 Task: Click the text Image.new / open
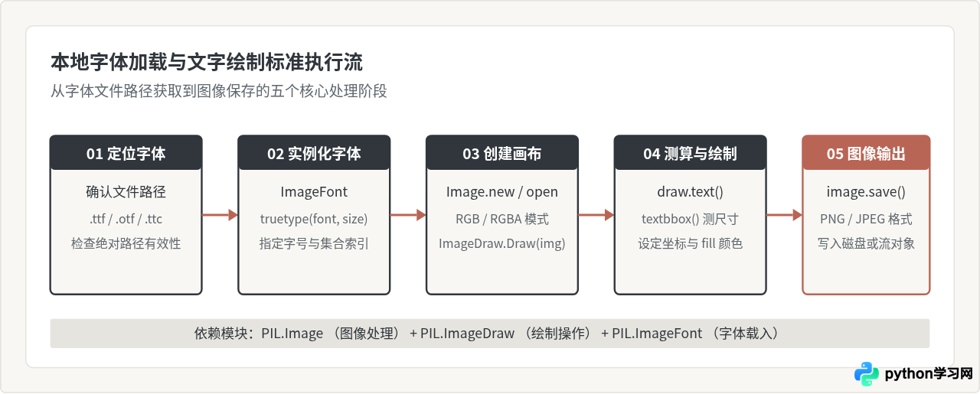click(x=502, y=192)
